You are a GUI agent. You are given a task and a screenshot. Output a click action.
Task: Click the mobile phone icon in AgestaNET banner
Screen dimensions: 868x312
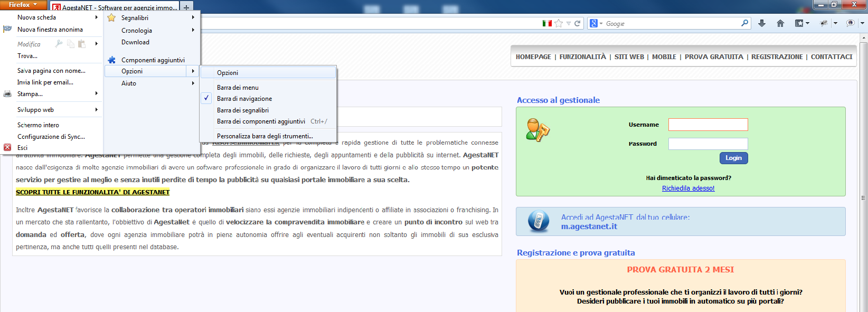pyautogui.click(x=538, y=221)
